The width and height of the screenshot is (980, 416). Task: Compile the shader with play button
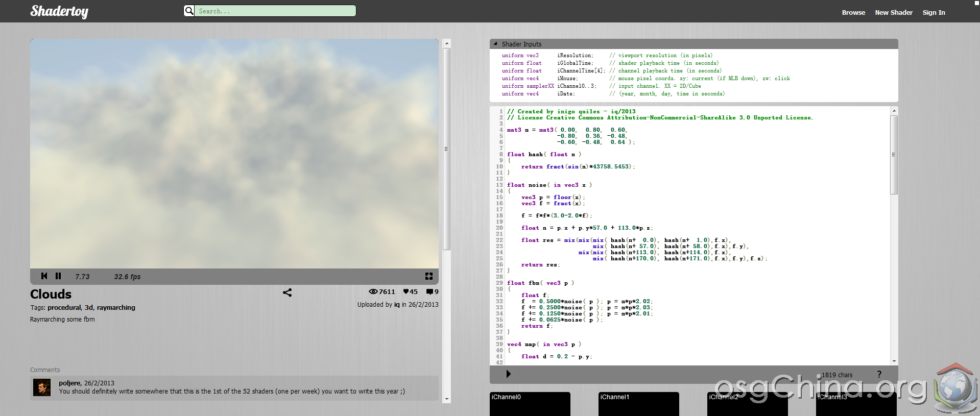tap(508, 374)
